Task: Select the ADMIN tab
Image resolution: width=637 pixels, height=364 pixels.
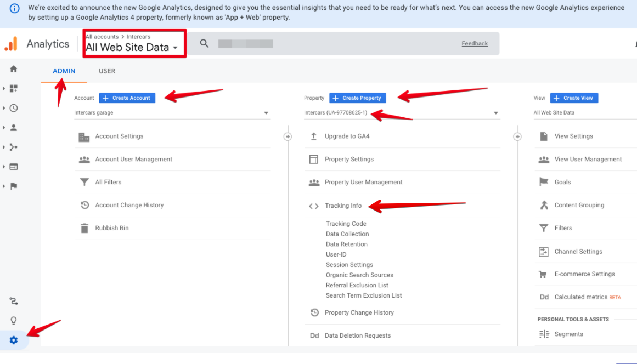Action: [x=64, y=71]
